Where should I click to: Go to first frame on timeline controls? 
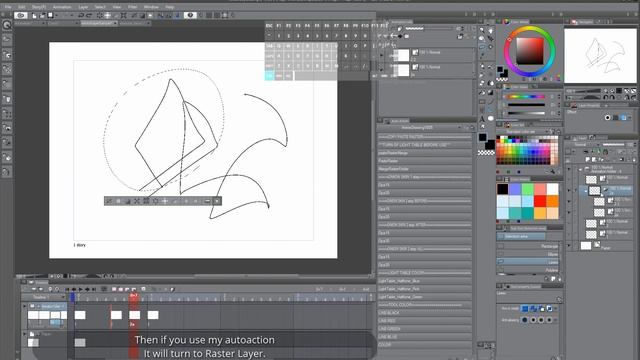coord(67,289)
